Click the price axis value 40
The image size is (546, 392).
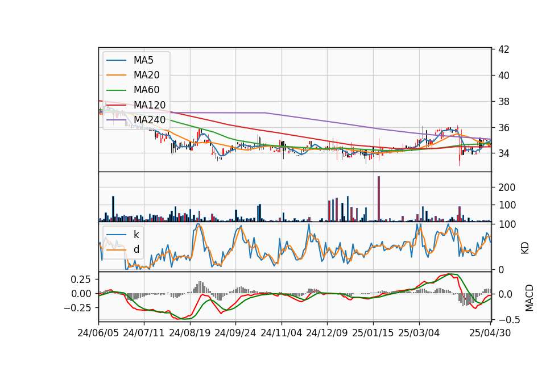pyautogui.click(x=504, y=76)
